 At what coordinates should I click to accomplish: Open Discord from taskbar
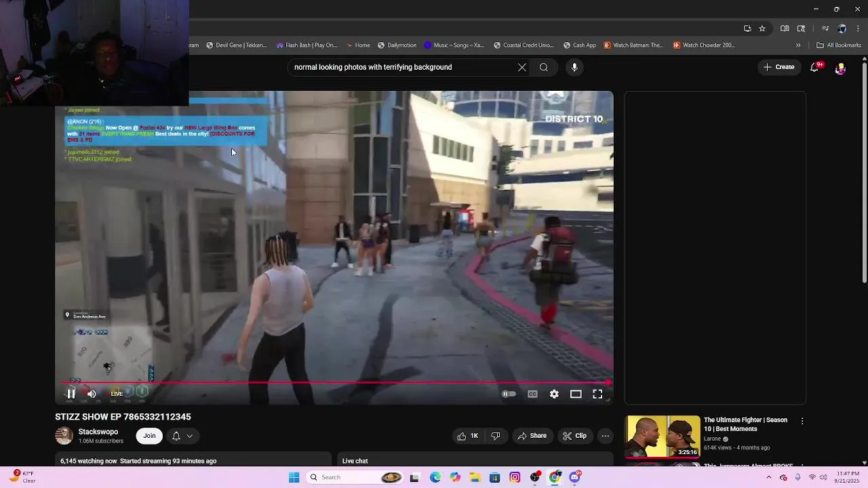(575, 477)
